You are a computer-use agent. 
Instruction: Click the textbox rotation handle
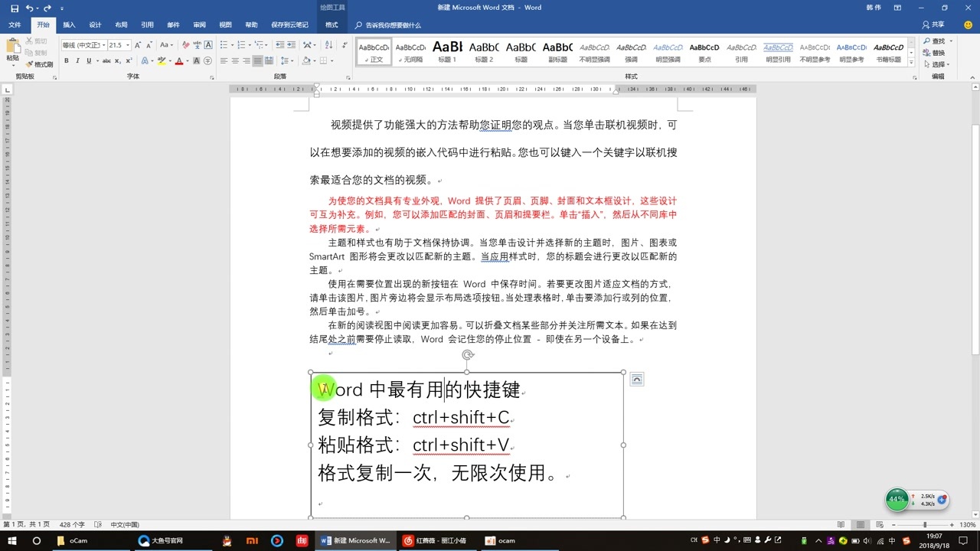467,355
